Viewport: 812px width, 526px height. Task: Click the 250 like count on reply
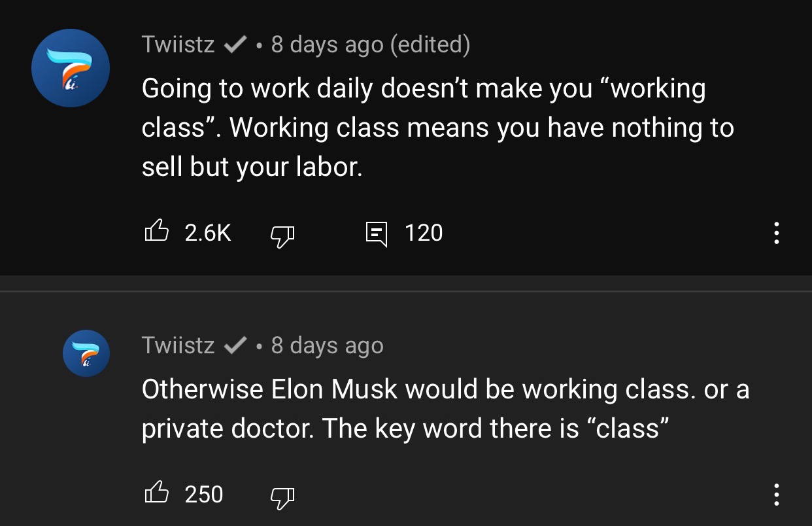pos(204,495)
